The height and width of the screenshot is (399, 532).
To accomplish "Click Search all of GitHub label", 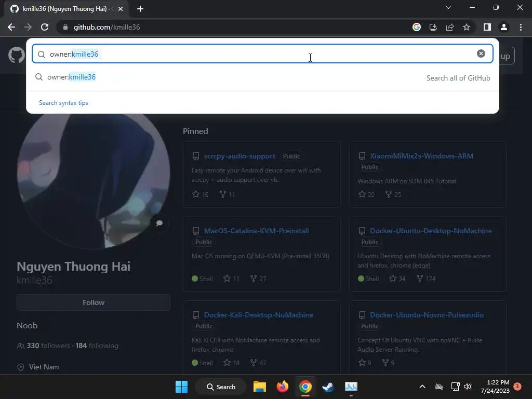I will click(458, 78).
